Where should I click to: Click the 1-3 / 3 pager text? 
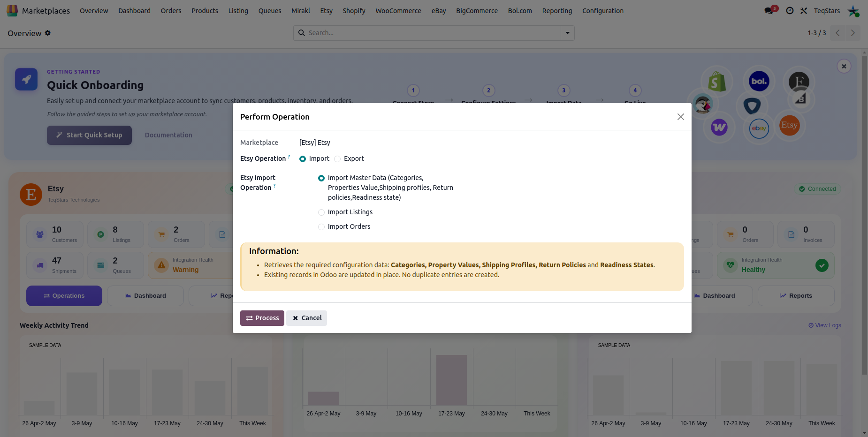click(x=817, y=33)
